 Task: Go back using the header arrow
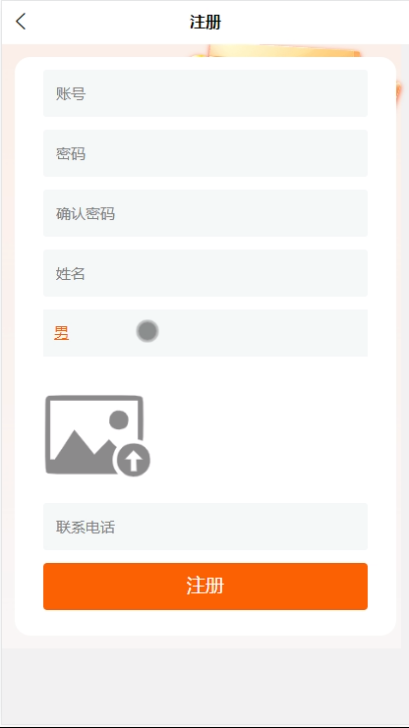point(21,22)
